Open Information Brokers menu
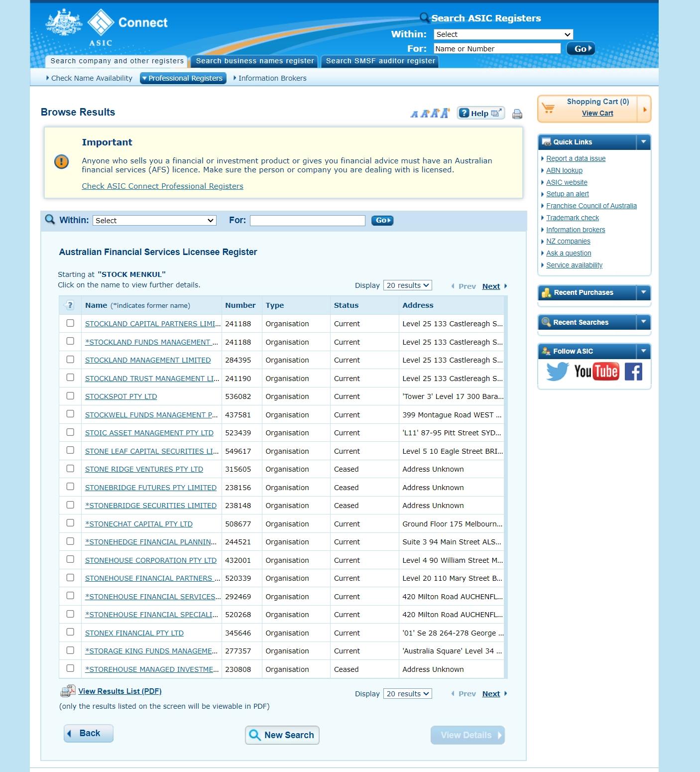This screenshot has height=772, width=700. 270,78
